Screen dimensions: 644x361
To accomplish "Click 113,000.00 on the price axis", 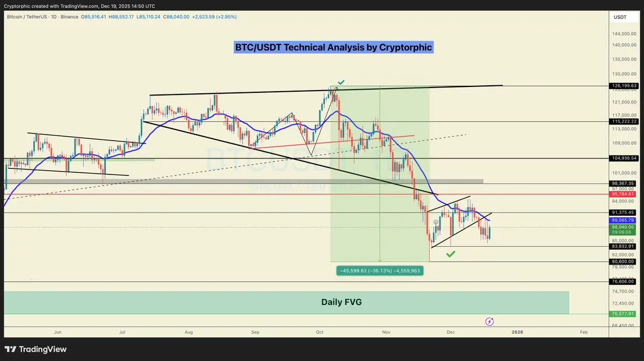I will pos(624,129).
